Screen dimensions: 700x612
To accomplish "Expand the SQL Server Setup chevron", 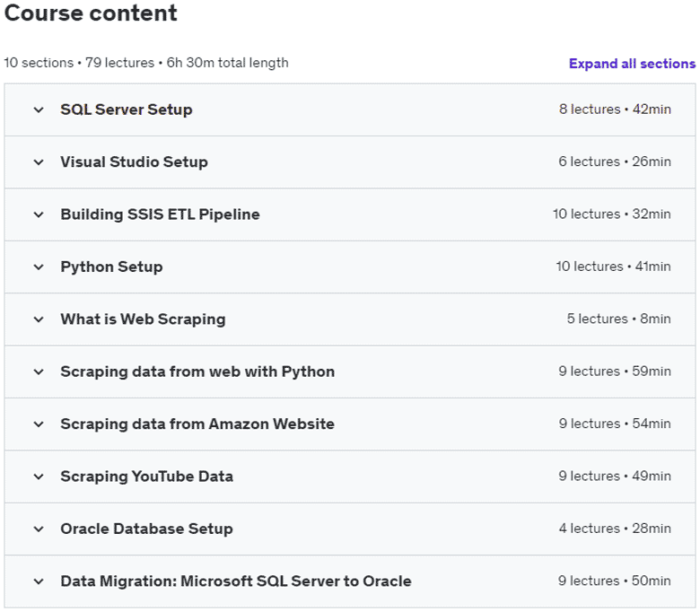I will (x=39, y=109).
